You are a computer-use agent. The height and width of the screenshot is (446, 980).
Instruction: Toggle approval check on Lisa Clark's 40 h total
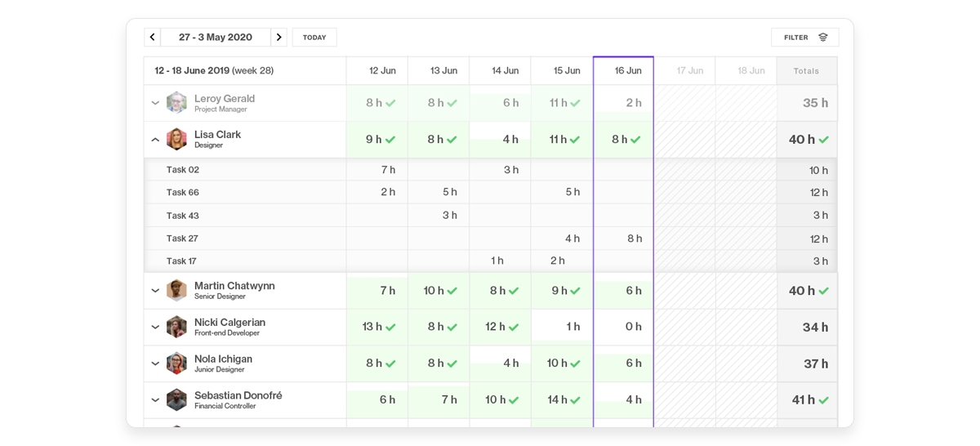823,140
